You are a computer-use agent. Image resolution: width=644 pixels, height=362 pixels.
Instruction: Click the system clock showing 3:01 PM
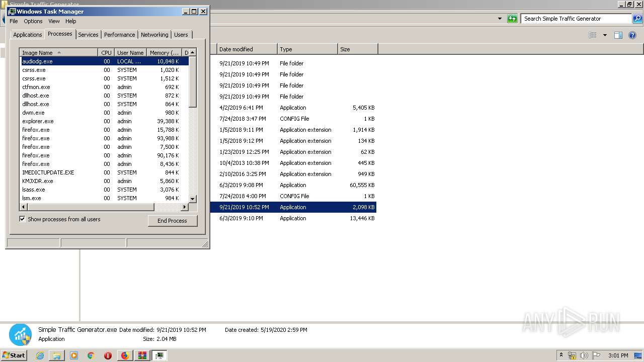pyautogui.click(x=618, y=355)
